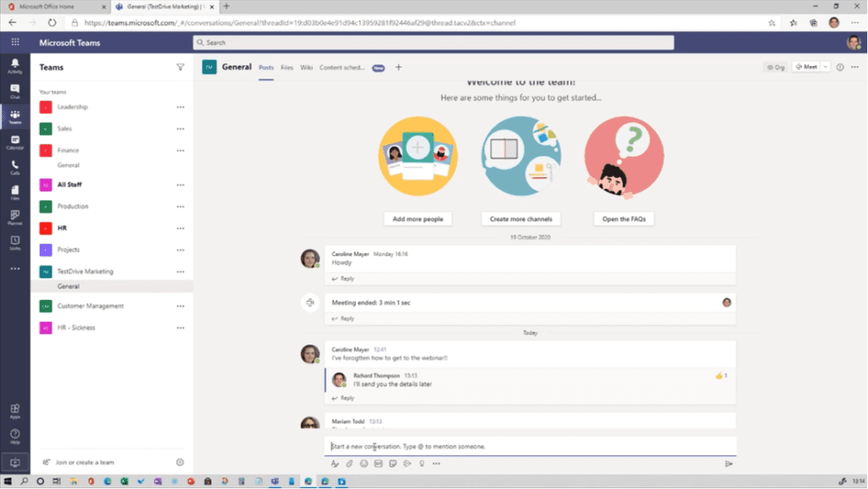The height and width of the screenshot is (489, 868).
Task: Expand the Meet button dropdown arrow
Action: pyautogui.click(x=824, y=66)
